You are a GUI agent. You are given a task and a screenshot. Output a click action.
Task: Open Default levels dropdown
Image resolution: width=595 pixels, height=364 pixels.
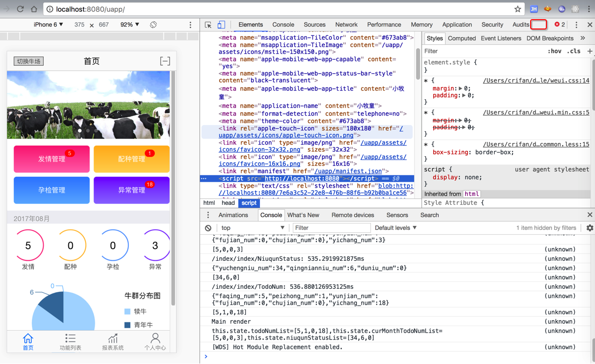coord(396,228)
